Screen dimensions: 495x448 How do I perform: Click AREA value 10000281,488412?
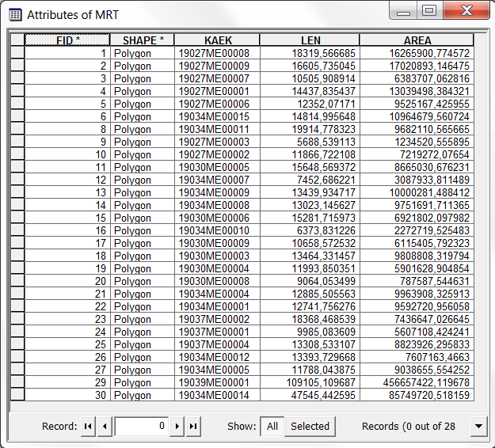pos(417,192)
